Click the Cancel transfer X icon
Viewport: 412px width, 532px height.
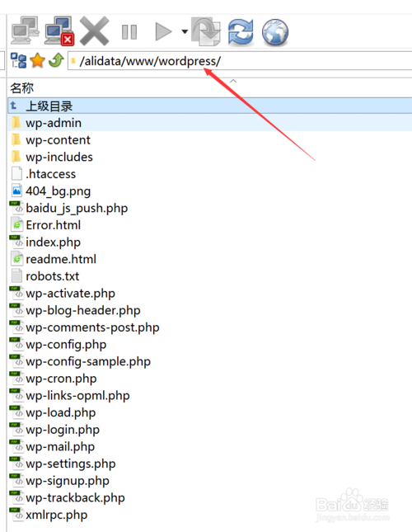pyautogui.click(x=94, y=31)
